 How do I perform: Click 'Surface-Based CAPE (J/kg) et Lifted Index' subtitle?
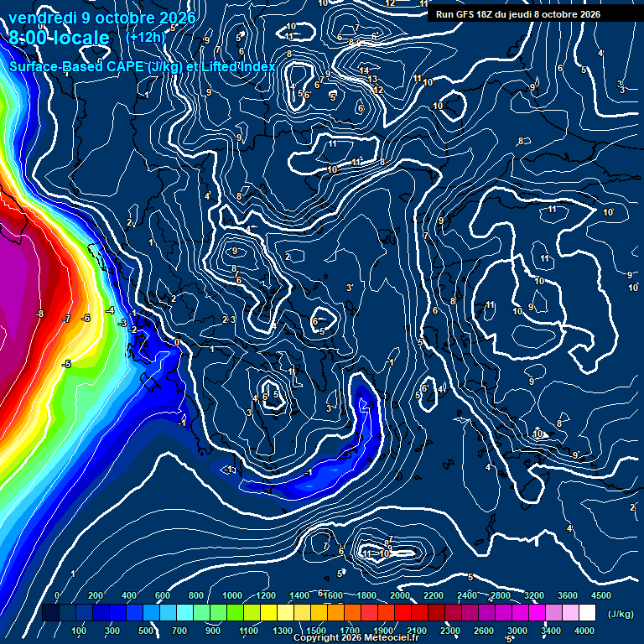coord(142,66)
